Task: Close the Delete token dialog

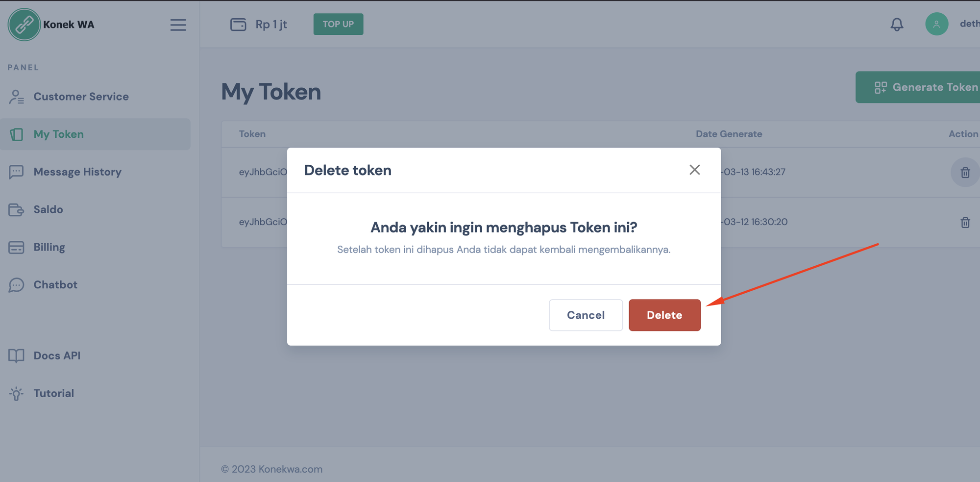Action: pyautogui.click(x=694, y=170)
